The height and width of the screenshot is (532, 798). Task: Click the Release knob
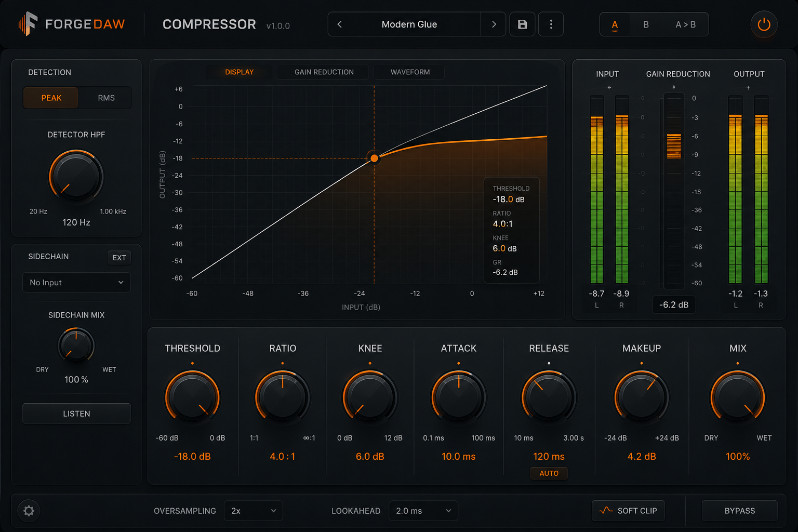click(549, 398)
